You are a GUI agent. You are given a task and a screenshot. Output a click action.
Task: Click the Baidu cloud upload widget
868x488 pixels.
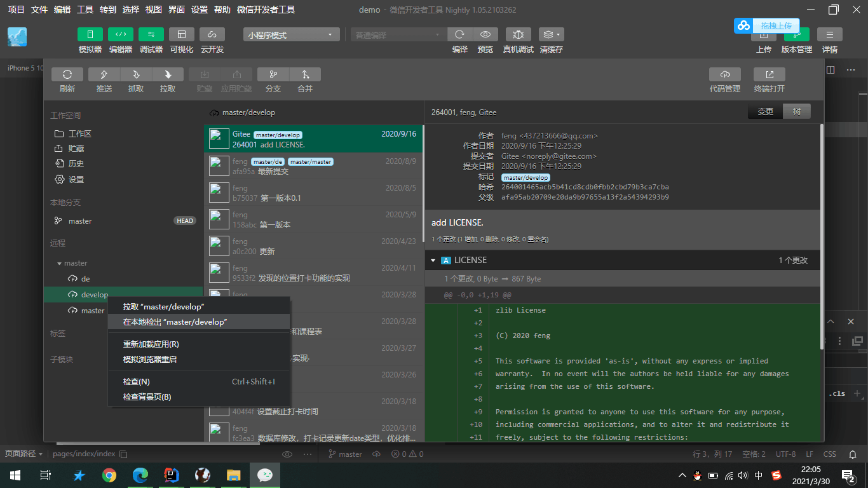[767, 25]
